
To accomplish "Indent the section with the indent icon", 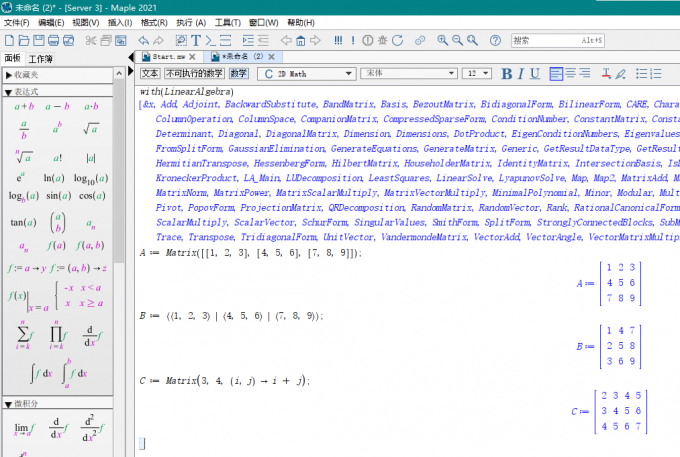I will (248, 40).
